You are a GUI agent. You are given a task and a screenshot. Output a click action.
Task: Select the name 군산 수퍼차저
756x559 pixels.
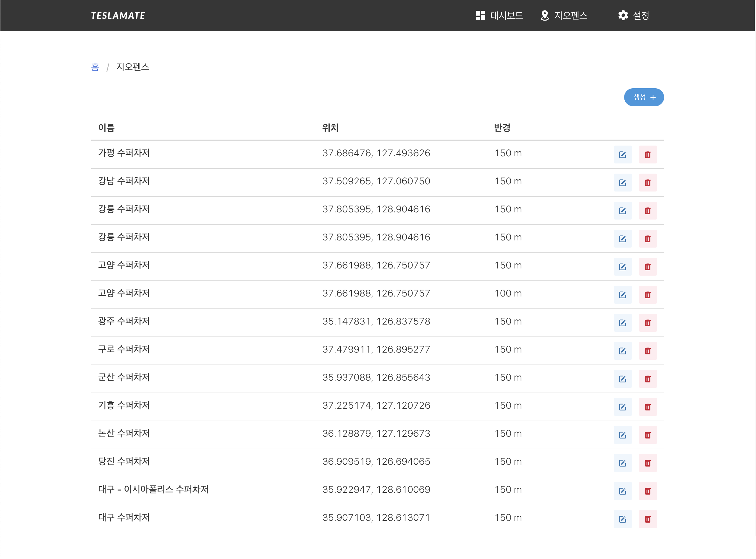124,377
